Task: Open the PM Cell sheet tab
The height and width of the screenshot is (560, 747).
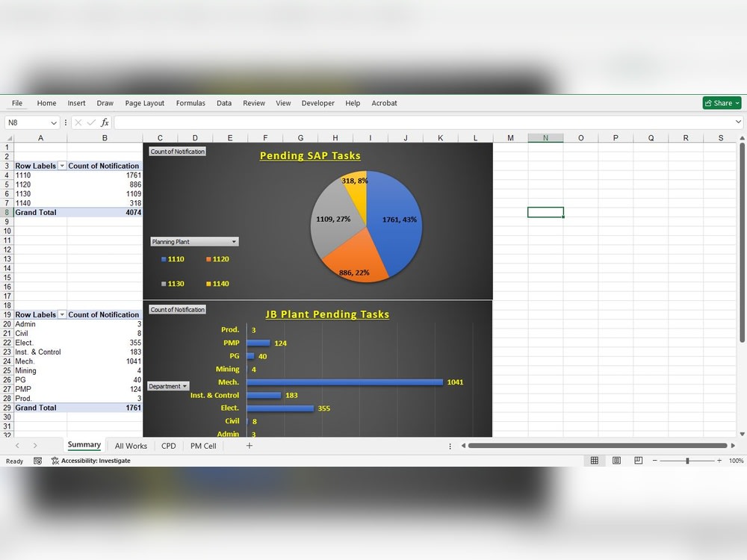Action: click(x=202, y=445)
